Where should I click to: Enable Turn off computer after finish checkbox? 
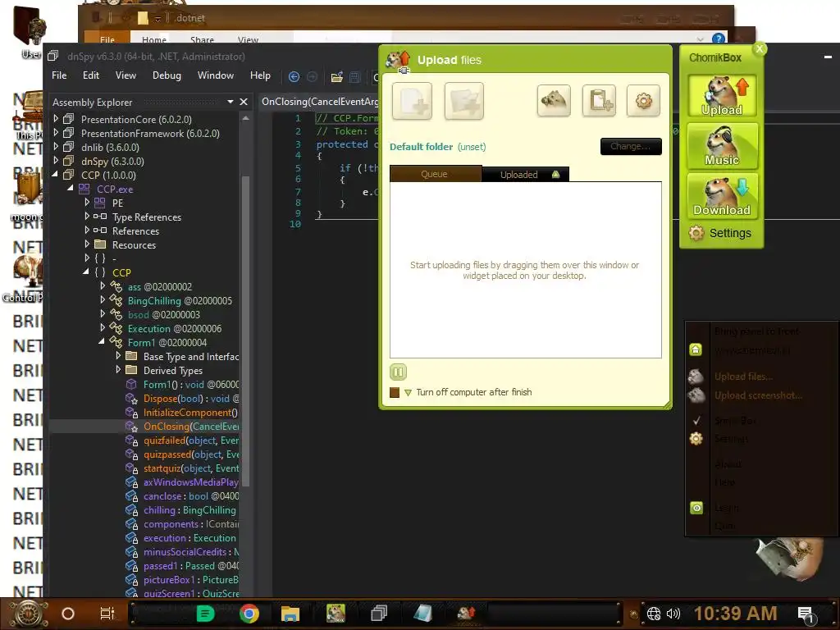pyautogui.click(x=395, y=392)
